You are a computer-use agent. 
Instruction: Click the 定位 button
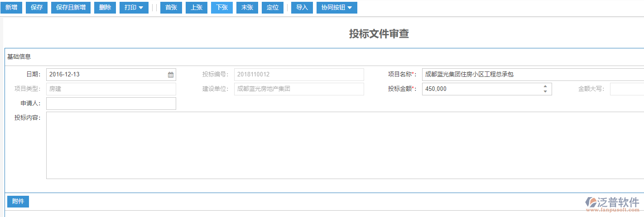[273, 8]
